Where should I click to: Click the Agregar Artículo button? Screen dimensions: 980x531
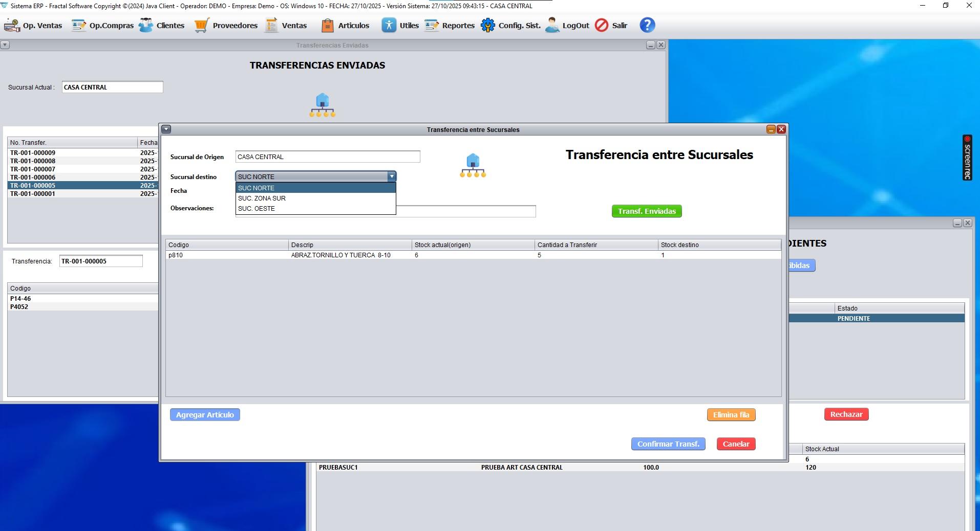pyautogui.click(x=205, y=415)
